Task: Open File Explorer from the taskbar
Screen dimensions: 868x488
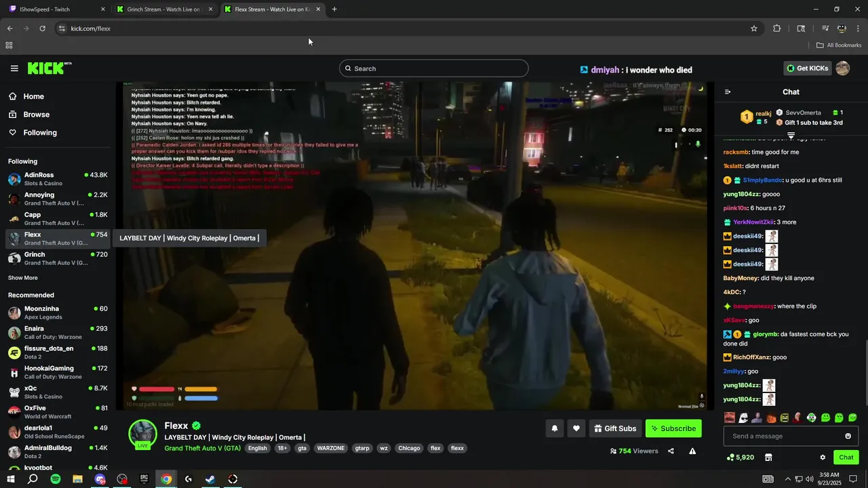Action: point(77,479)
